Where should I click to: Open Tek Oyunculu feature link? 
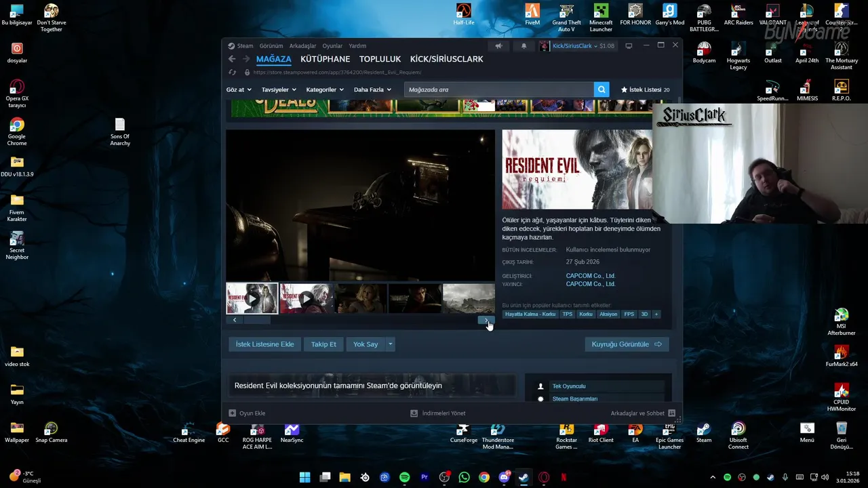tap(569, 386)
